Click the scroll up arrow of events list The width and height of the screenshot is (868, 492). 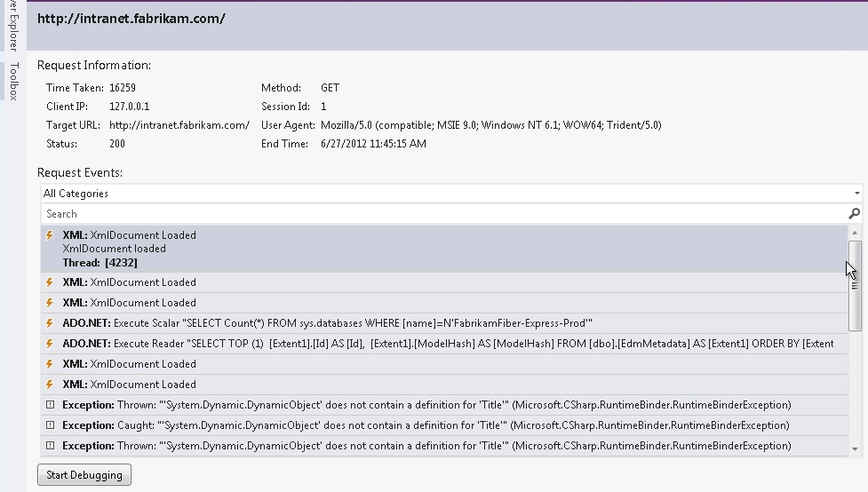tap(855, 233)
